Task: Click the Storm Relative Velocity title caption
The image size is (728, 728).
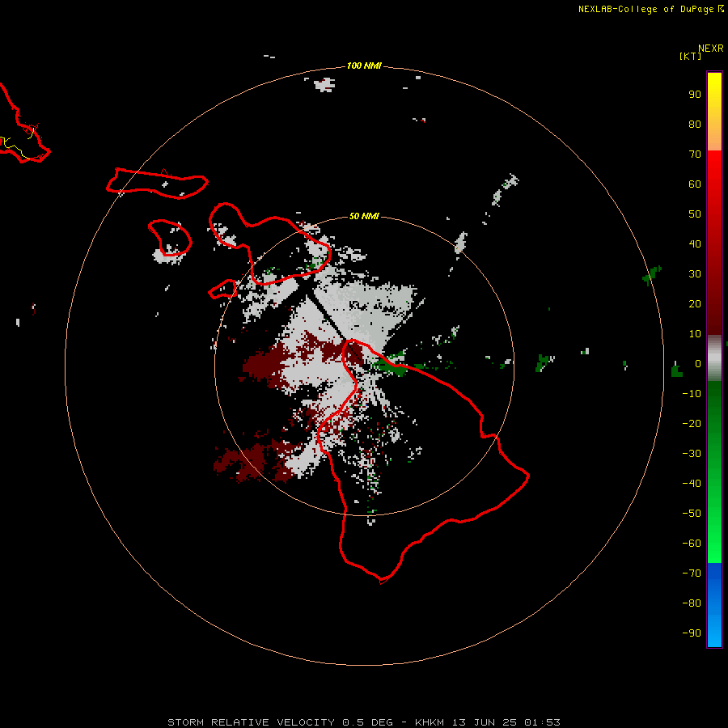Action: [363, 722]
